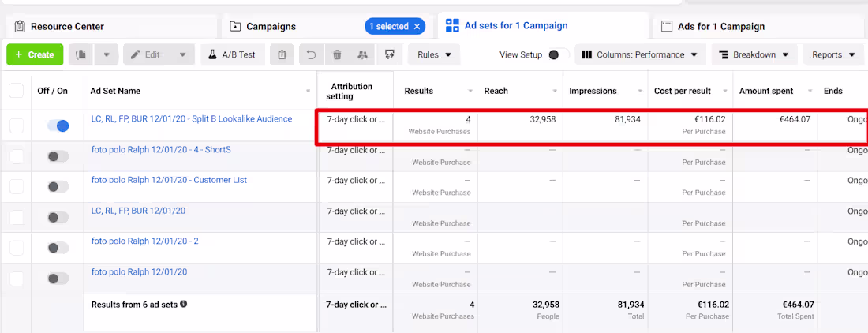Click the undo arrow icon

click(x=312, y=54)
